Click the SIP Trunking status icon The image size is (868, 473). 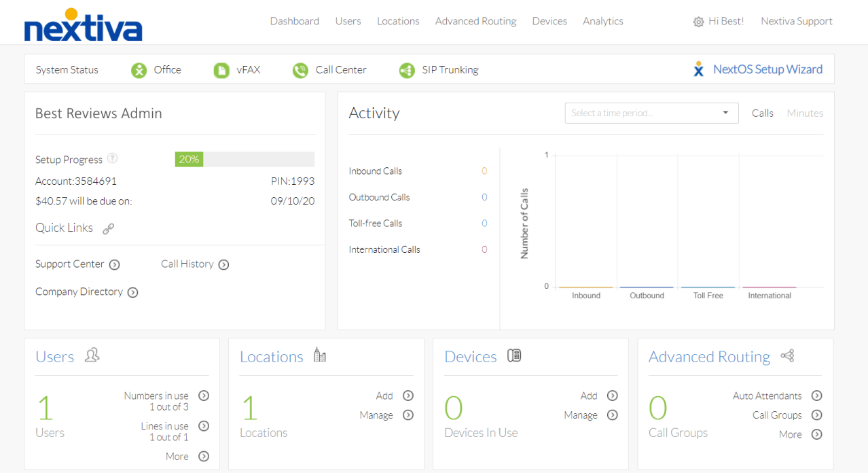(x=407, y=69)
